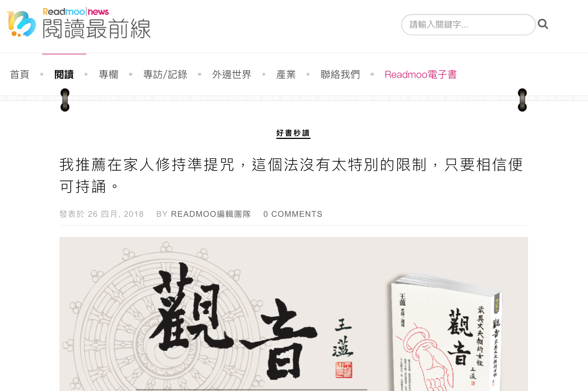
Task: Open the 聯絡我們 menu item
Action: tap(340, 75)
